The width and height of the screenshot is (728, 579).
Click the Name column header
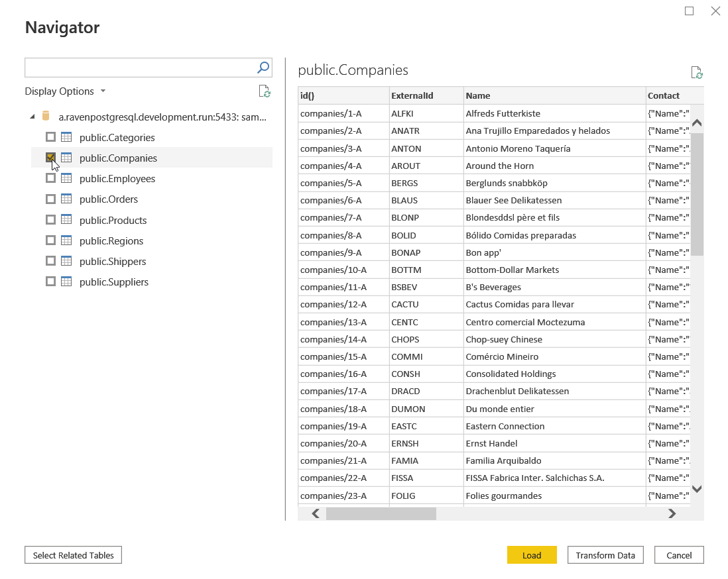554,95
